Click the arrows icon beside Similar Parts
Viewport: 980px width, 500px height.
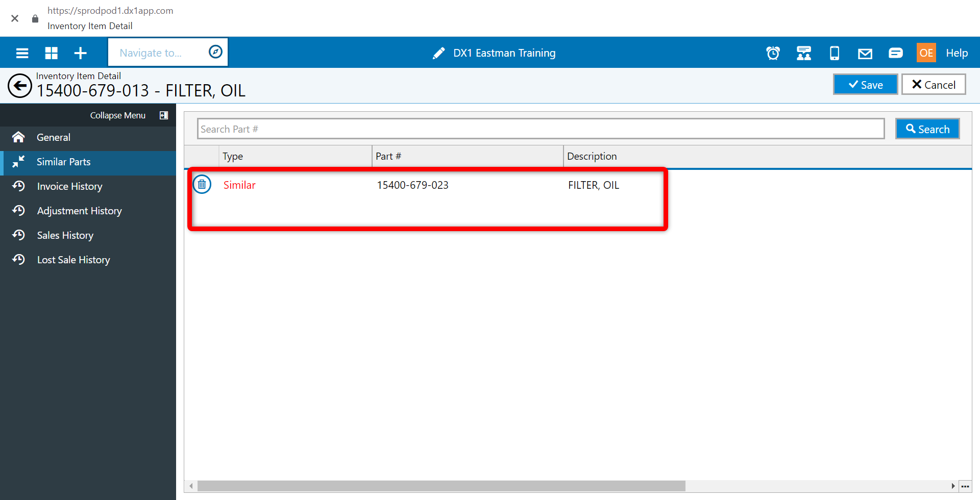pyautogui.click(x=18, y=162)
